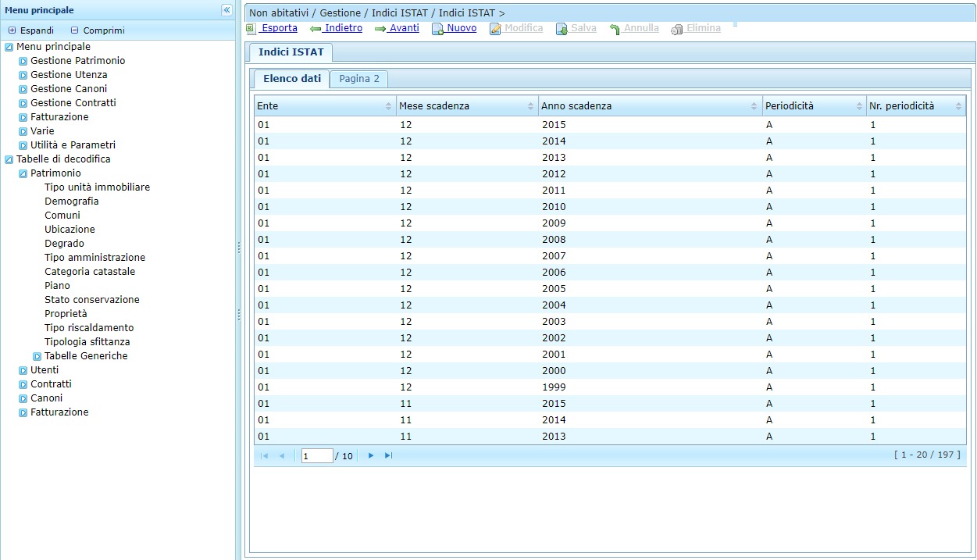Expand the Tabelle Generiche node

tap(37, 356)
